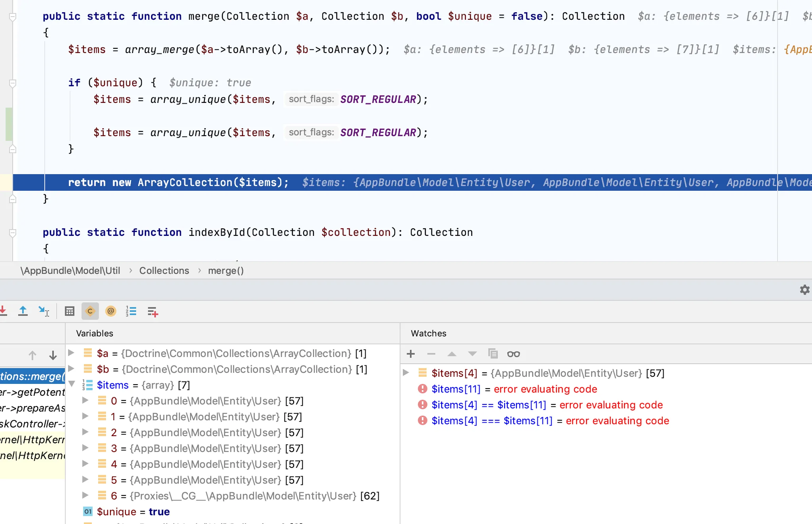
Task: Toggle Show Values Inline C diamond button
Action: pos(90,311)
